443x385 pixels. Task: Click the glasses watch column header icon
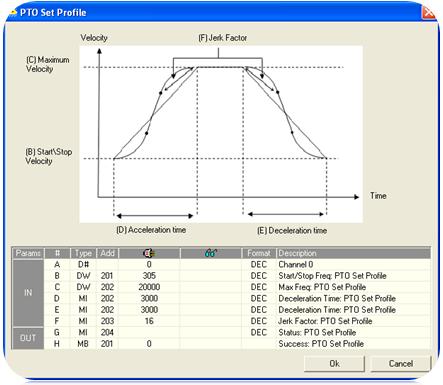pos(211,253)
